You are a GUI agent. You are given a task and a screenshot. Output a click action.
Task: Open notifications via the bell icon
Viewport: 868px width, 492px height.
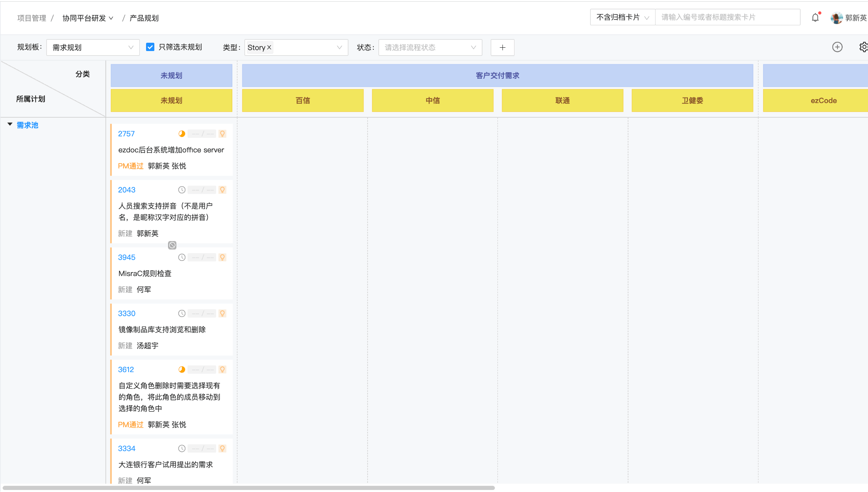pos(815,17)
